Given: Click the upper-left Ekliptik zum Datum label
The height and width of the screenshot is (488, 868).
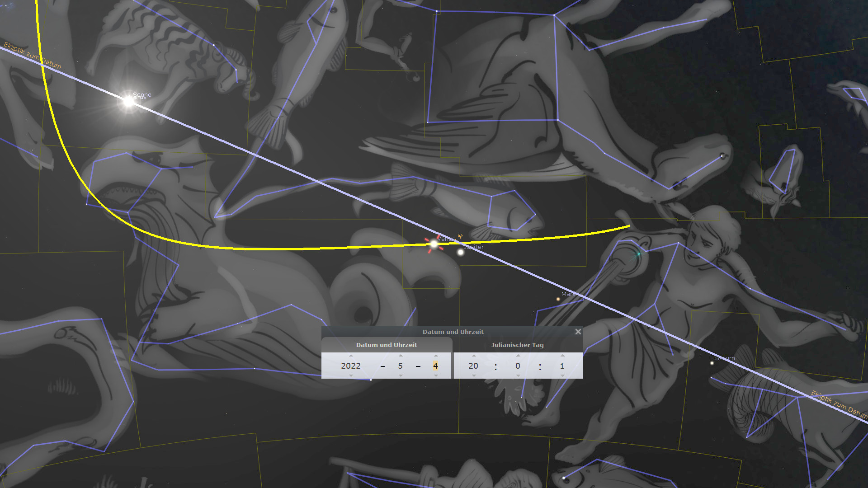Looking at the screenshot, I should pyautogui.click(x=32, y=55).
